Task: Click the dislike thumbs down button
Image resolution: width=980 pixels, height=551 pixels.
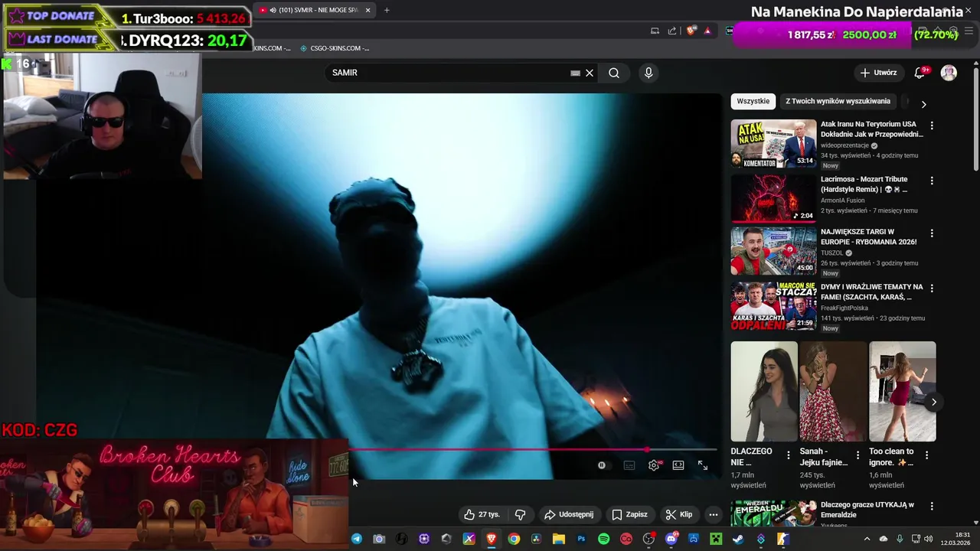Action: [520, 514]
